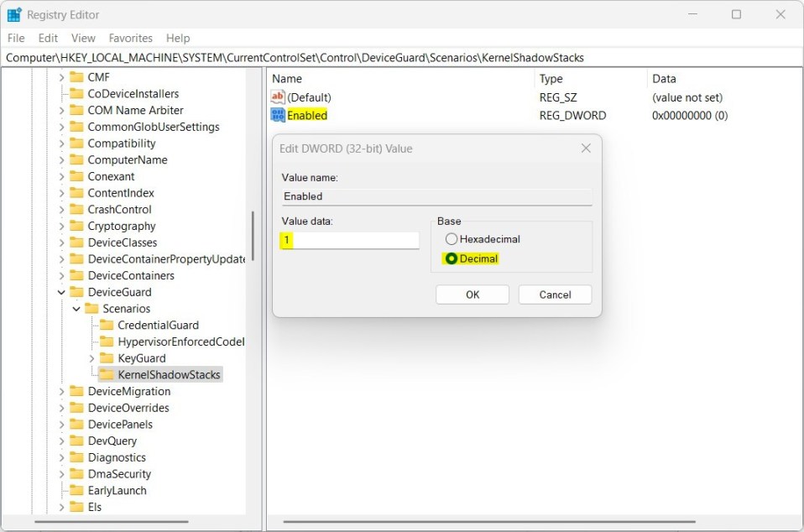
Task: Click the CommonGlobUserSettings folder icon
Action: 76,127
